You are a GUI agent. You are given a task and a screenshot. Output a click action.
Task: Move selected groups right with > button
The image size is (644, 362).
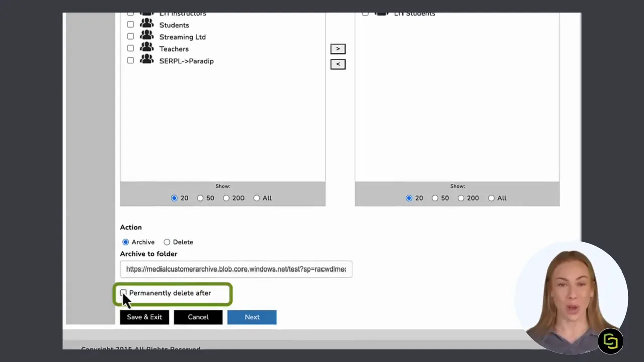pyautogui.click(x=338, y=49)
